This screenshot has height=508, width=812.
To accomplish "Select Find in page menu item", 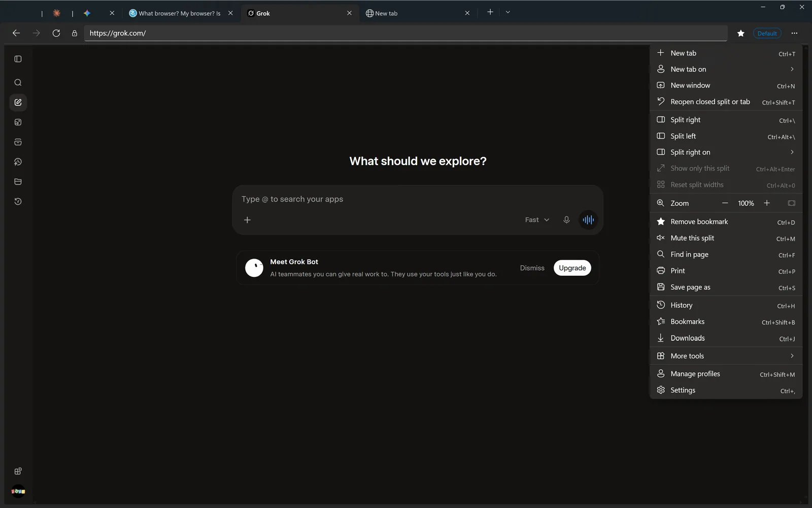I will tap(726, 255).
